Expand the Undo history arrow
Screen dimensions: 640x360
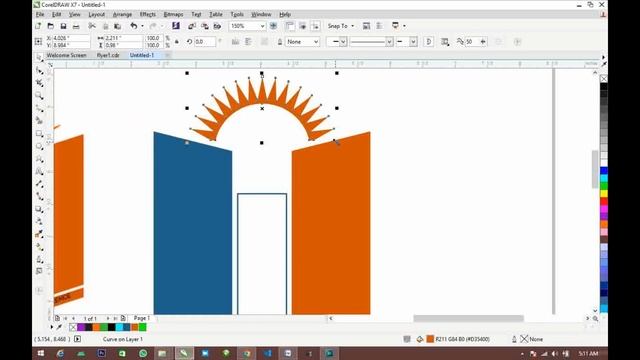[x=142, y=26]
